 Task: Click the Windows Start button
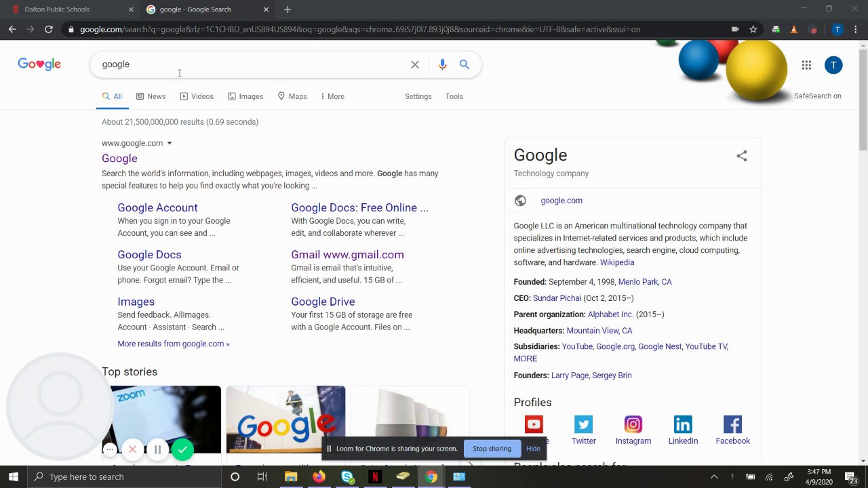tap(13, 476)
